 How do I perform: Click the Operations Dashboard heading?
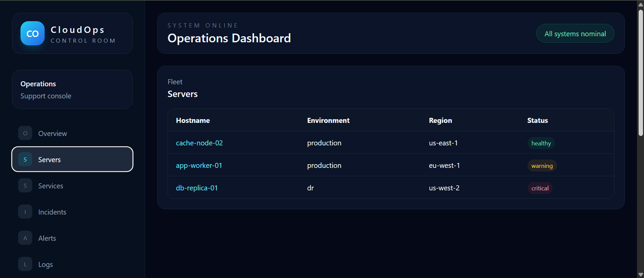229,38
